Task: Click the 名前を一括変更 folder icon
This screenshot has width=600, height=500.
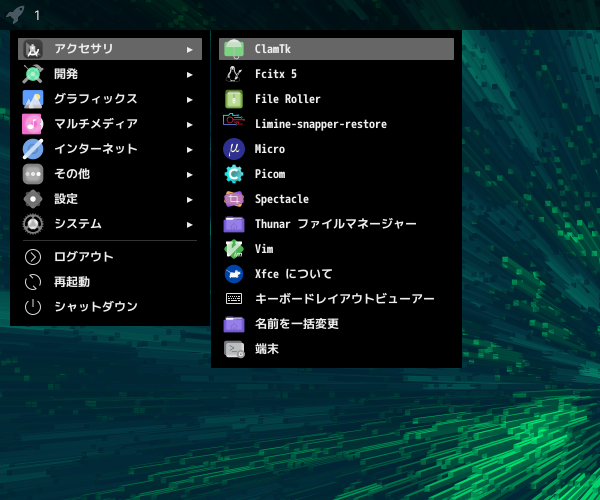Action: [234, 324]
